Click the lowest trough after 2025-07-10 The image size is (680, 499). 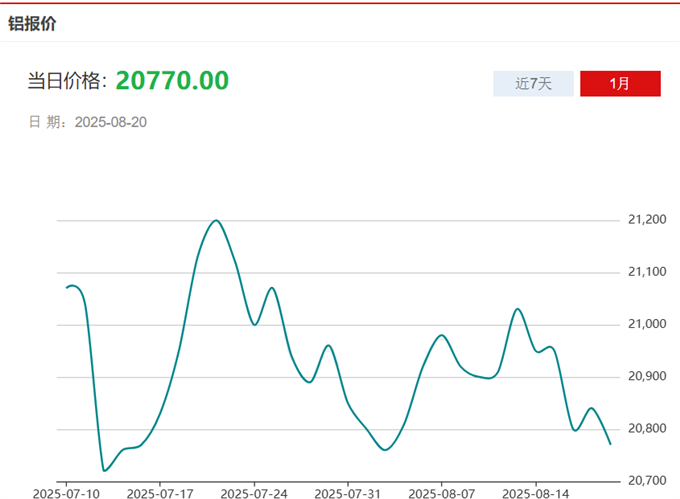105,470
